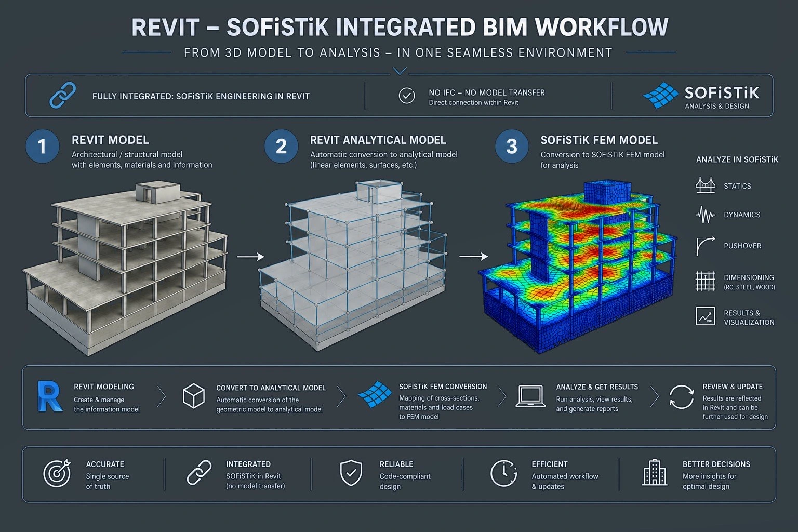Select the Statics bridge icon
The width and height of the screenshot is (798, 532).
tap(705, 185)
